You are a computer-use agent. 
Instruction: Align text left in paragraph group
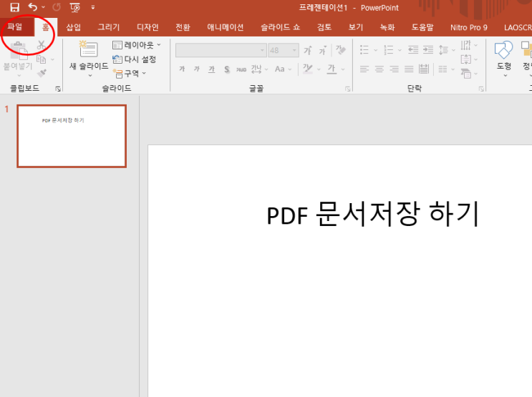click(364, 69)
